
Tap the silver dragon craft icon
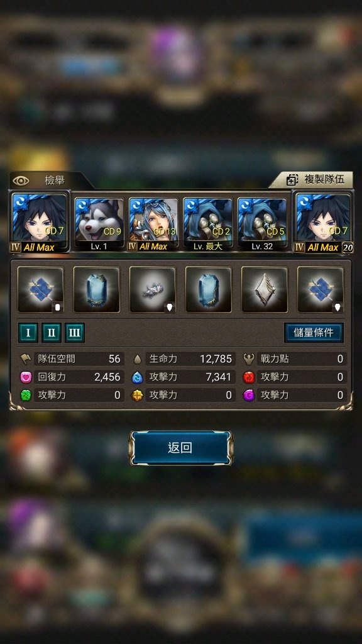(x=152, y=289)
